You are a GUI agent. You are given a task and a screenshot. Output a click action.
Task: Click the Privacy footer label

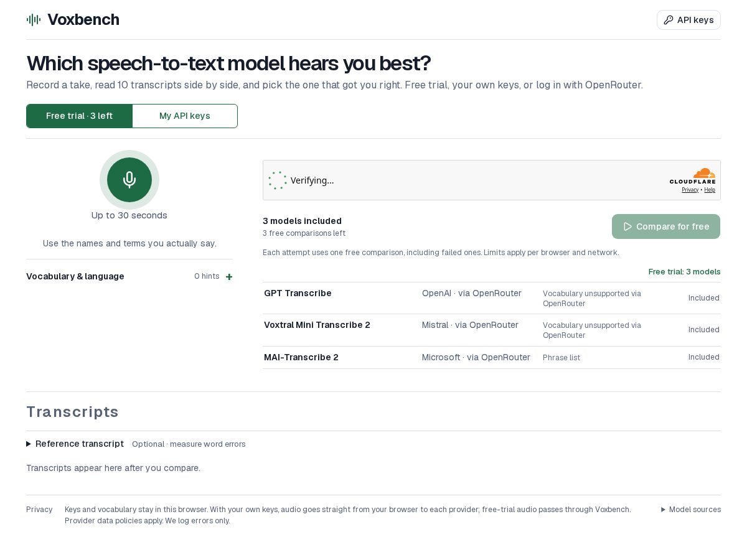tap(39, 510)
